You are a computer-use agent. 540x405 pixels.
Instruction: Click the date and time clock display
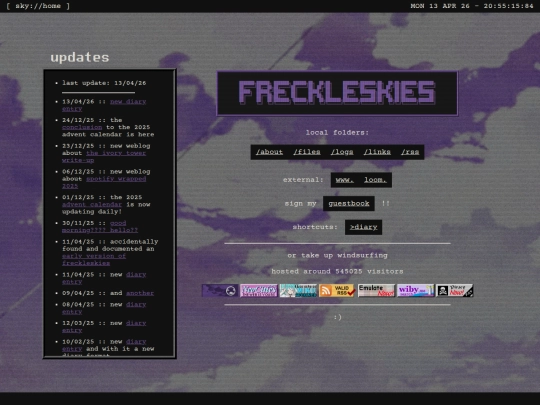tap(472, 6)
